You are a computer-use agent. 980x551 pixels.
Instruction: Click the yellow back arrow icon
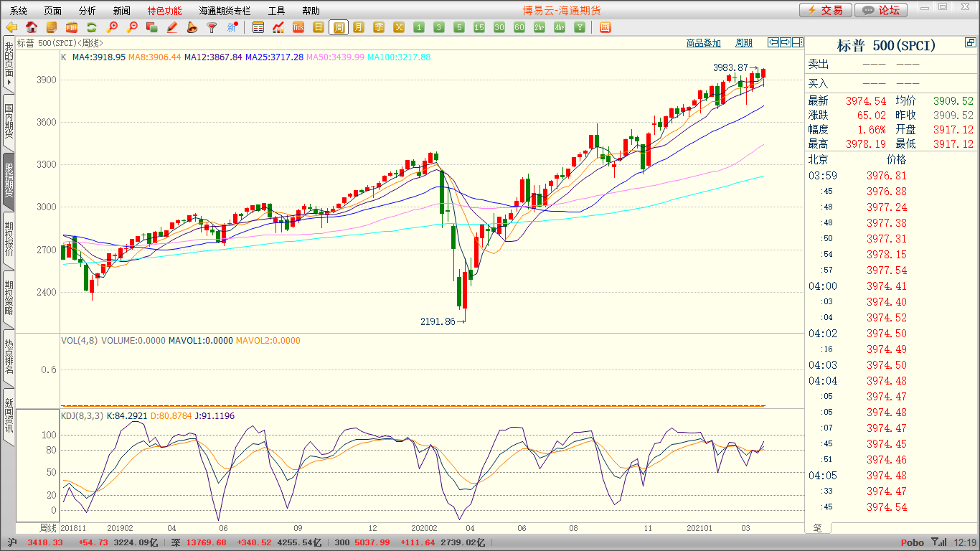[x=11, y=27]
